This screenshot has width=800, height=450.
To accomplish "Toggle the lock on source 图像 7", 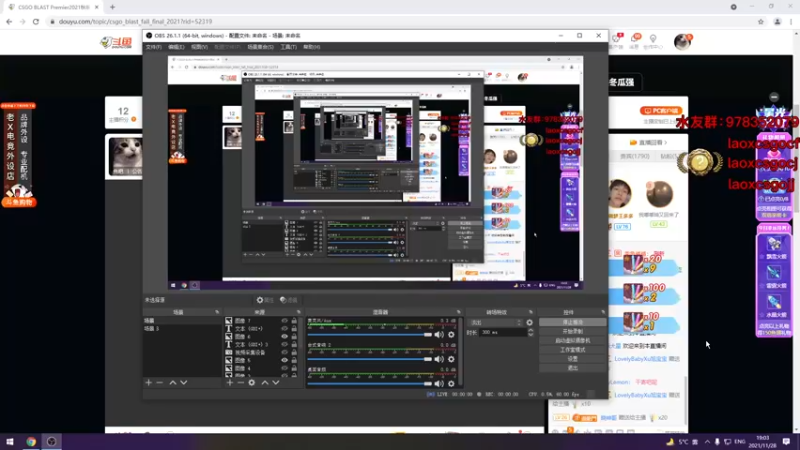I will click(294, 321).
